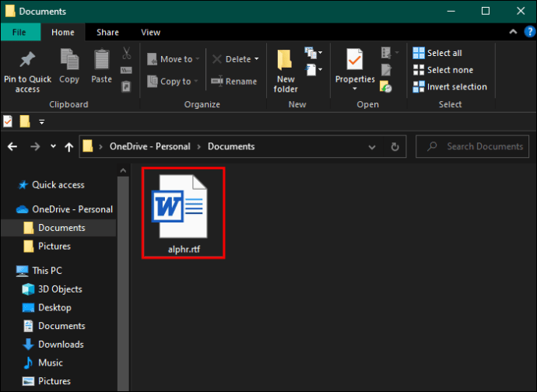
Task: Open Properties of selected item
Action: [355, 66]
